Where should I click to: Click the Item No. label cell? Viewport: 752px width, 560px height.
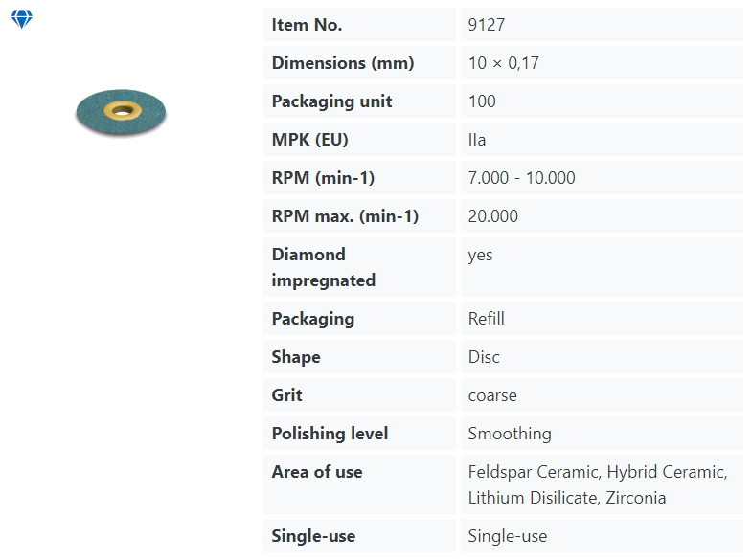tap(359, 25)
